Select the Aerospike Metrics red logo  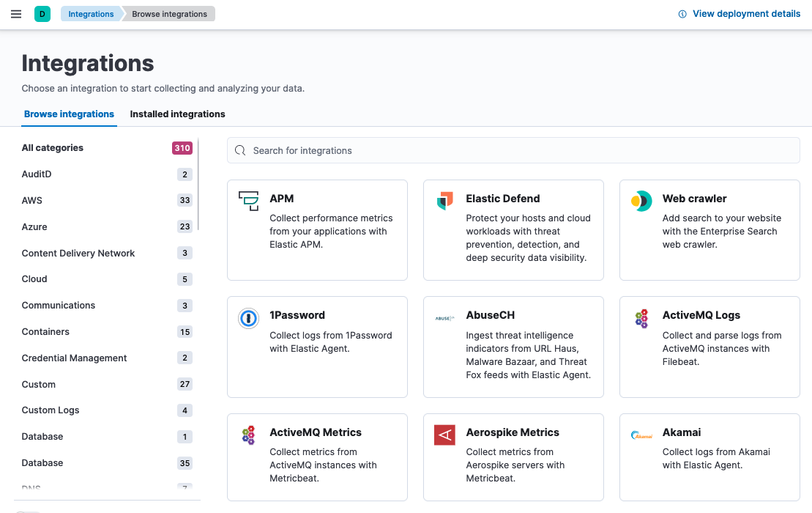[x=445, y=434]
